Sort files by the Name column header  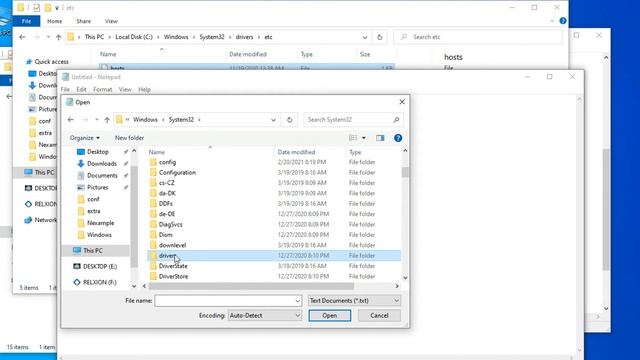click(x=157, y=152)
